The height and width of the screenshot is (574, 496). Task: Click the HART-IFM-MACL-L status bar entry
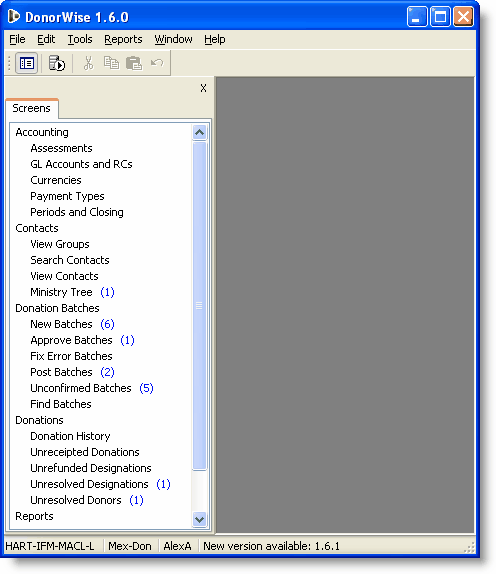tap(50, 546)
